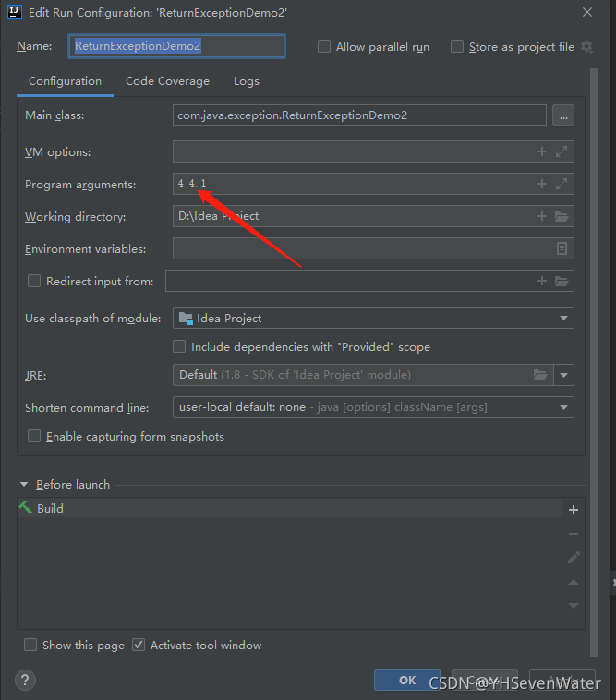Enable Redirect input from checkbox

tap(34, 281)
